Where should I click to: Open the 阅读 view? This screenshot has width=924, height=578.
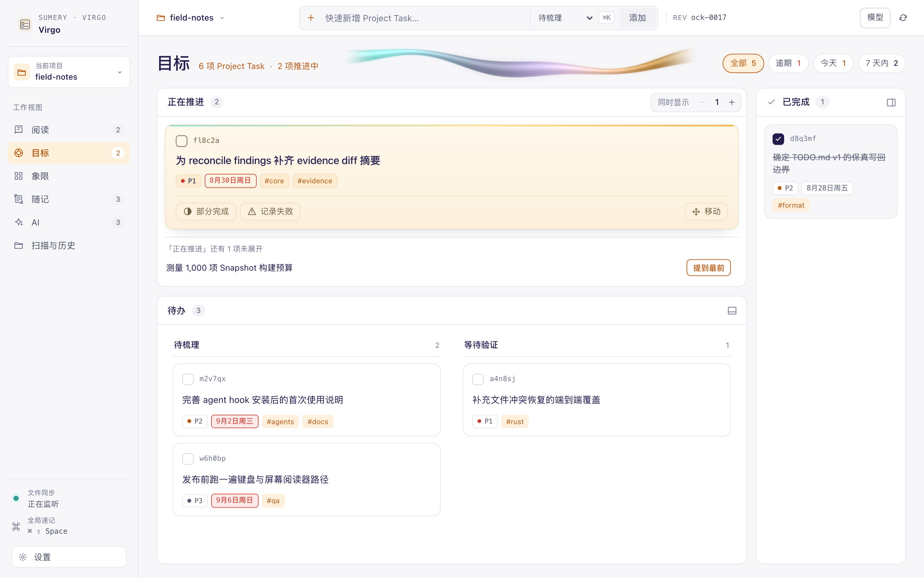tap(69, 130)
